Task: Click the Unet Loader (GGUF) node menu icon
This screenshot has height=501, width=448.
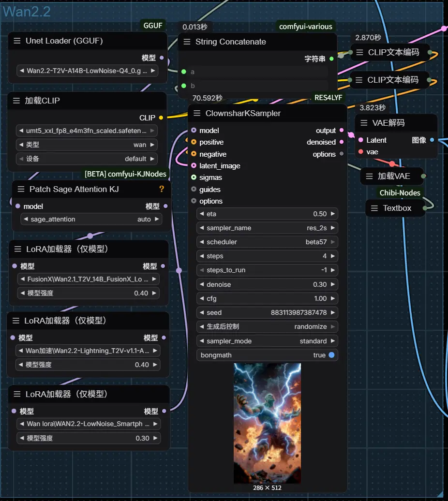Action: point(17,41)
